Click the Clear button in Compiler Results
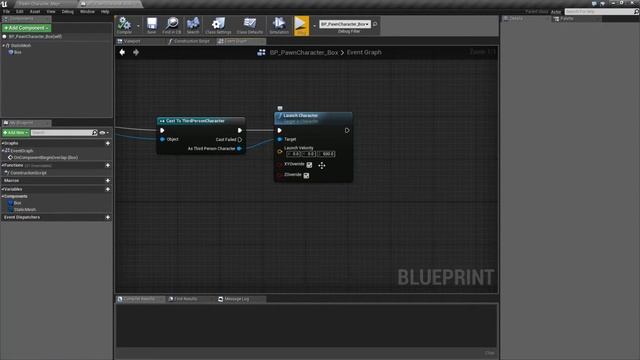Screen dimensions: 640x360 [490, 353]
